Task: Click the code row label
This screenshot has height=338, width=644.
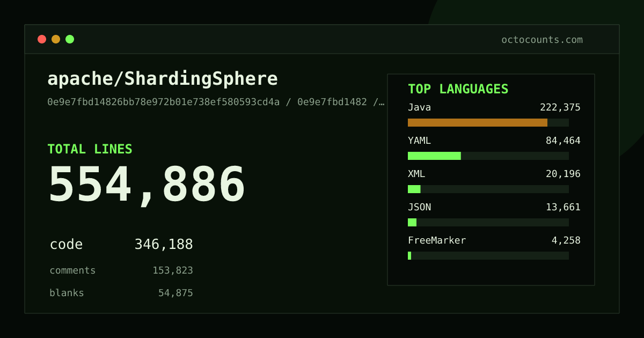Action: tap(66, 245)
